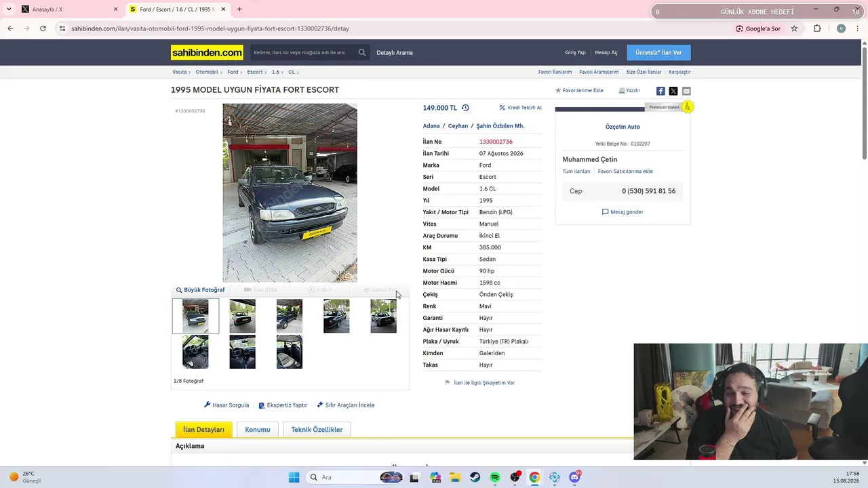Click listing number 1330002736
Viewport: 868px width, 488px height.
(x=496, y=142)
